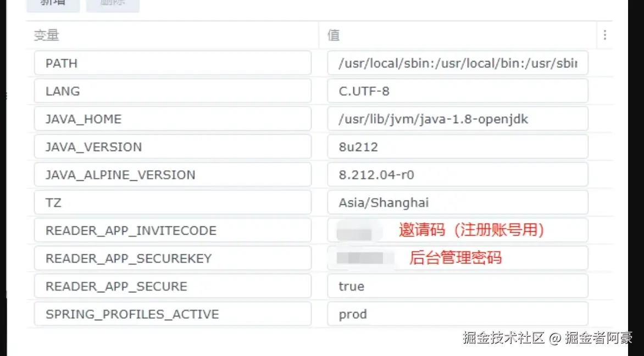Open the three-dot column options menu
The height and width of the screenshot is (356, 644).
click(604, 35)
